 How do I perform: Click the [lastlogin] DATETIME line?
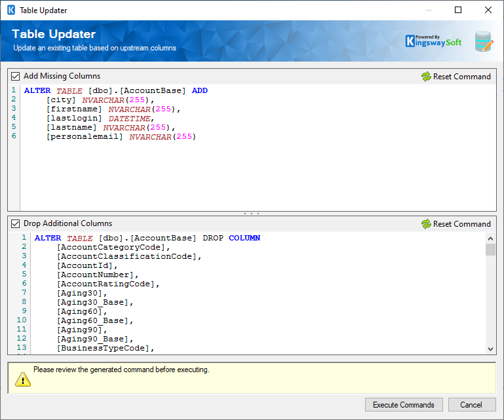click(x=100, y=119)
